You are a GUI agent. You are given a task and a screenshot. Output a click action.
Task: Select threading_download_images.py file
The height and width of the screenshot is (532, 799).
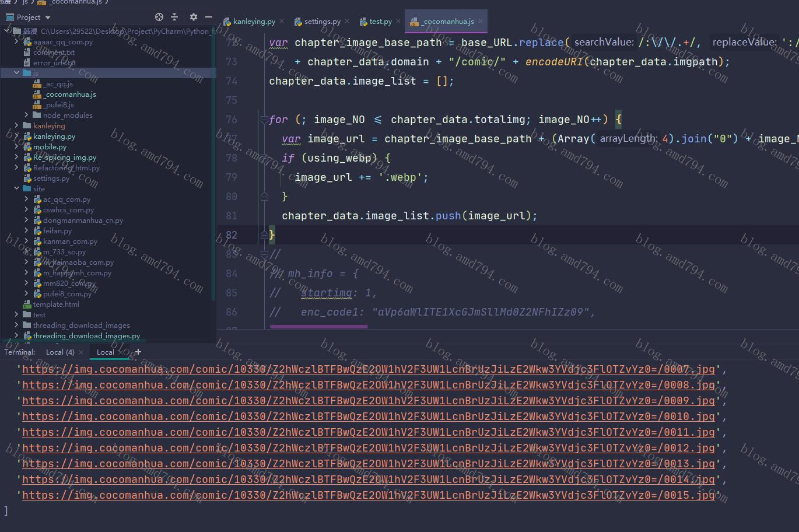coord(86,335)
